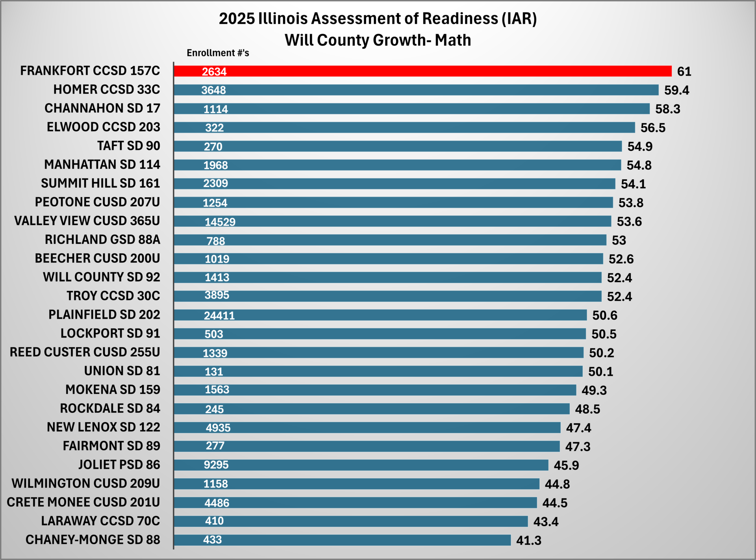
Task: Click the 54.1 value for Summit Hill
Action: click(634, 184)
